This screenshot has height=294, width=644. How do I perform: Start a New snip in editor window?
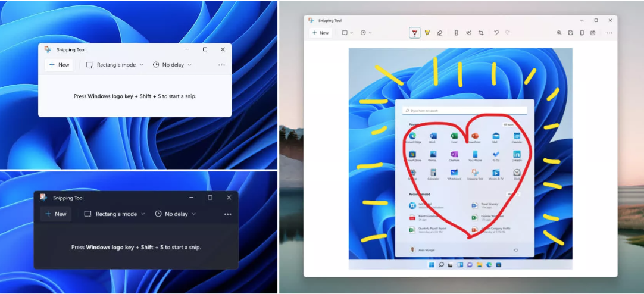pos(320,33)
